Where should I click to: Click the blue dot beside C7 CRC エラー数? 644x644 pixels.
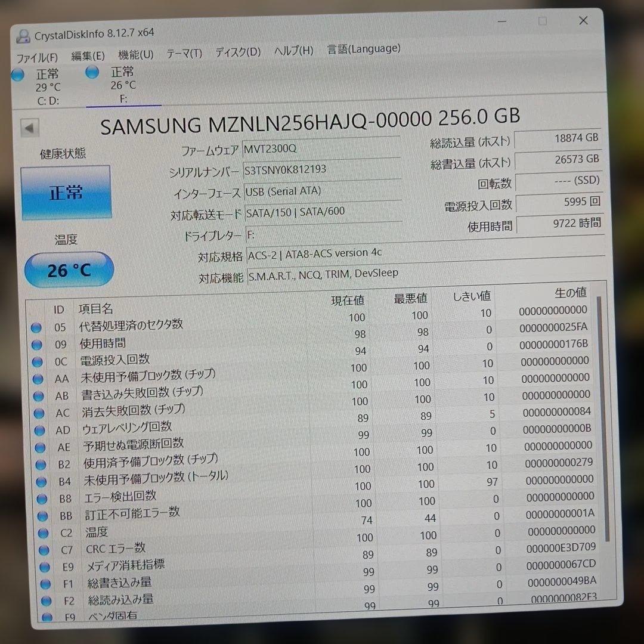42,550
